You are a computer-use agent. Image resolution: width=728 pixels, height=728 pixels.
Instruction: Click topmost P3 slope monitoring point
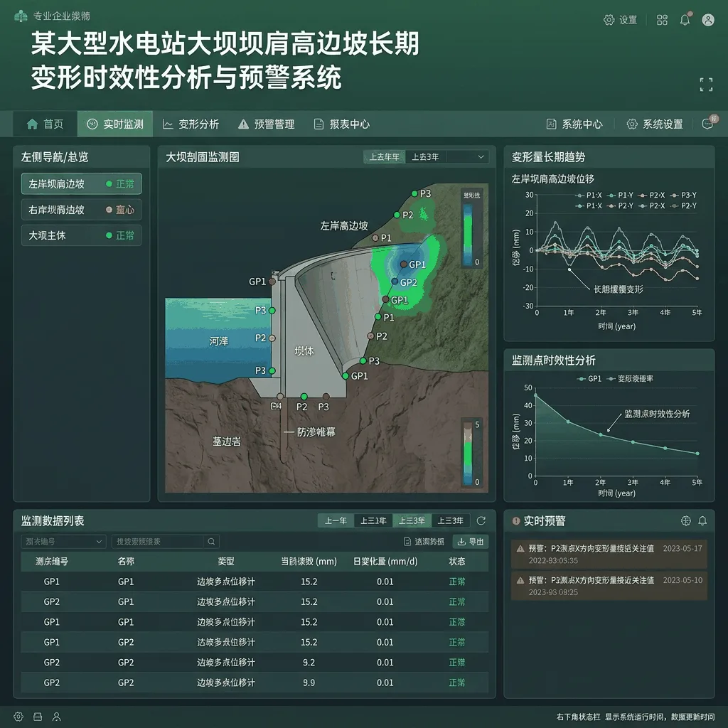point(414,193)
